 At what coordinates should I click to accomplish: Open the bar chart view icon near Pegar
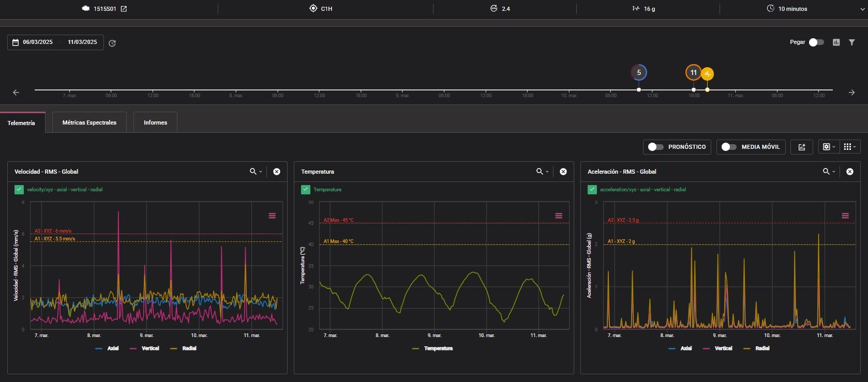(x=836, y=42)
